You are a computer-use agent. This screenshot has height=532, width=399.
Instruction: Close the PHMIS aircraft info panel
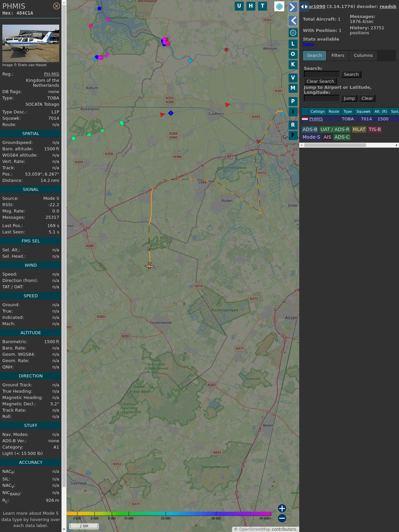[57, 6]
